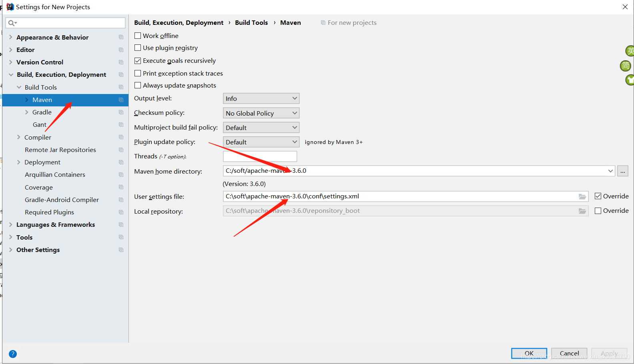Click the copy icon beside Version Control
634x364 pixels.
121,62
